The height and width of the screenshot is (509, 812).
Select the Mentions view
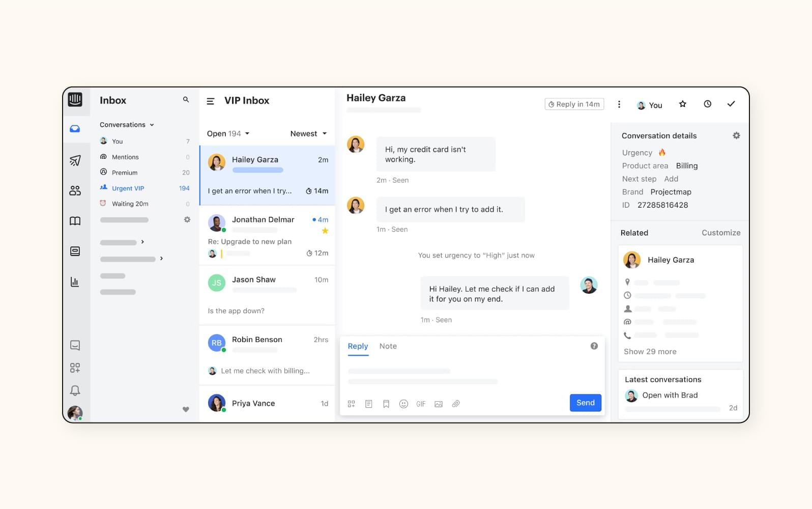pyautogui.click(x=144, y=157)
